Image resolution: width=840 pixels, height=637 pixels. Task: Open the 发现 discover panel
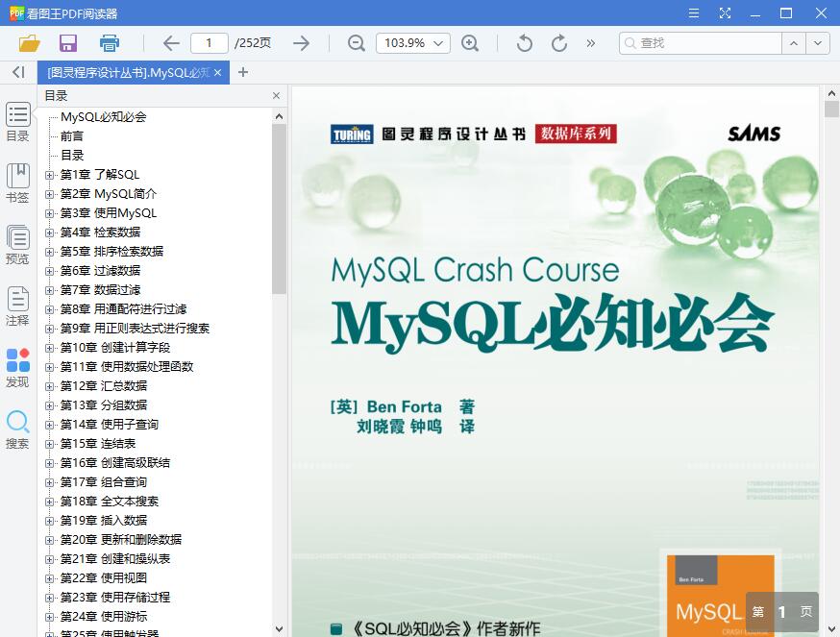pos(17,368)
